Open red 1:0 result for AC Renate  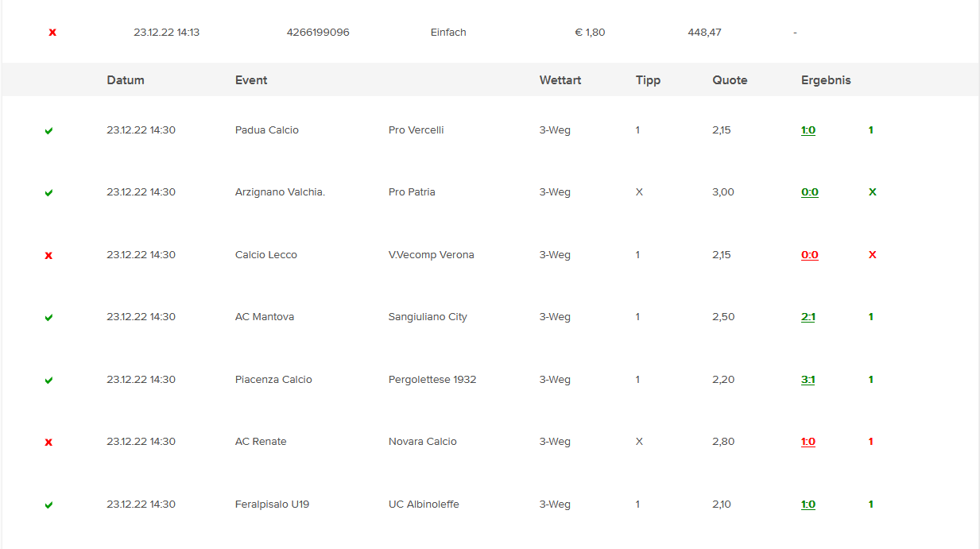point(808,442)
